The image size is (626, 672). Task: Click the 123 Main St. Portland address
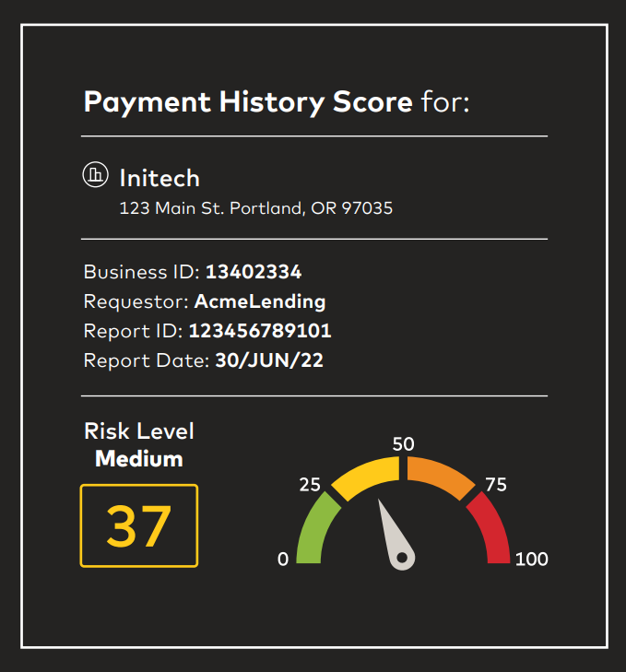click(256, 208)
